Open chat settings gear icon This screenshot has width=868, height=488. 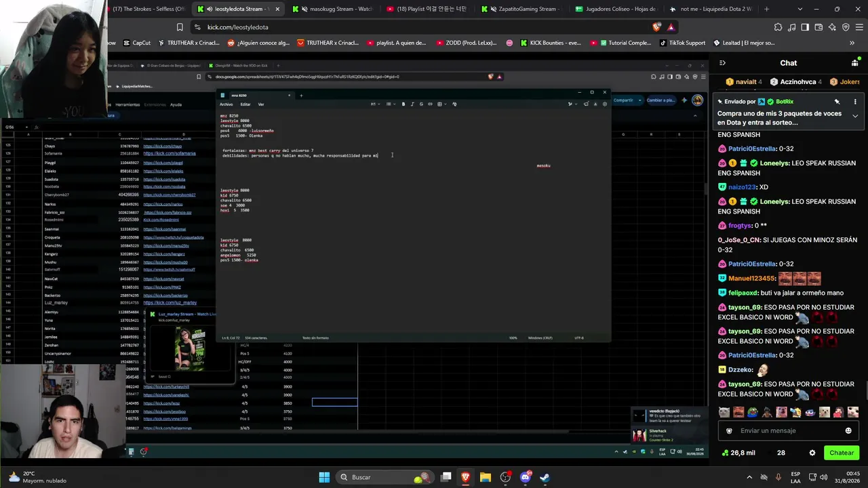812,453
